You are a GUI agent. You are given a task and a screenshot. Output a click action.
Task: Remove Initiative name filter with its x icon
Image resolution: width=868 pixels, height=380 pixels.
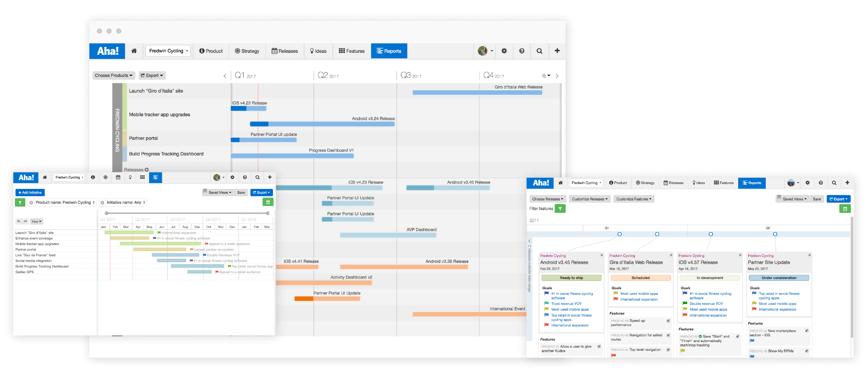(x=102, y=203)
